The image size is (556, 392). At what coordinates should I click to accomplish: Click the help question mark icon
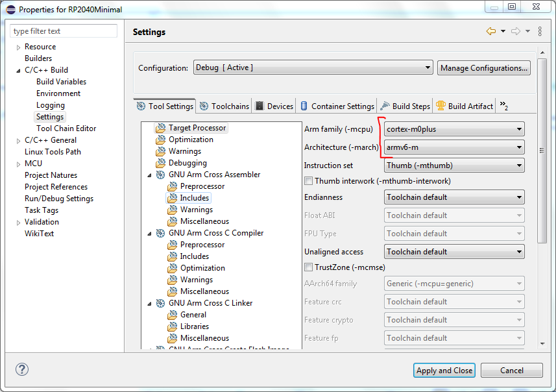[22, 369]
